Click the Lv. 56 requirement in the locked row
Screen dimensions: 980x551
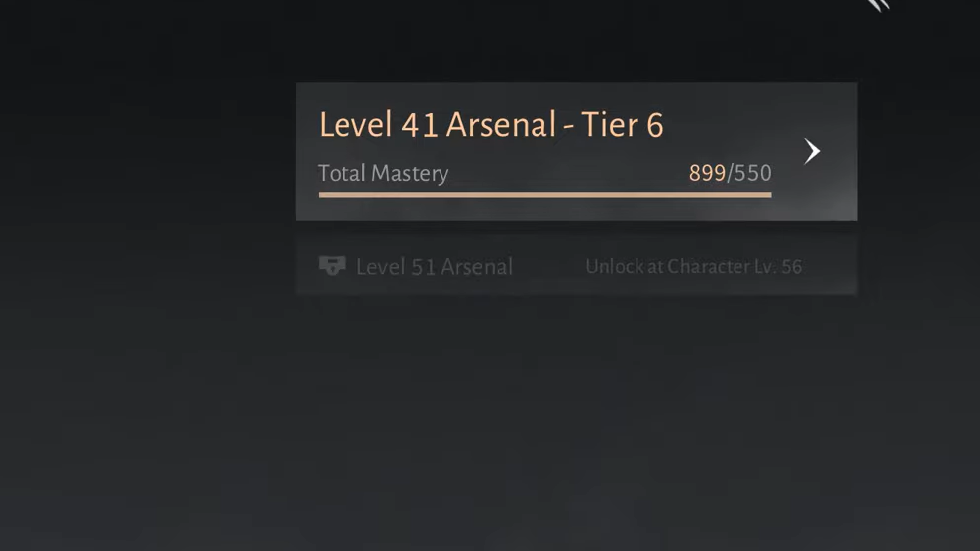click(778, 267)
